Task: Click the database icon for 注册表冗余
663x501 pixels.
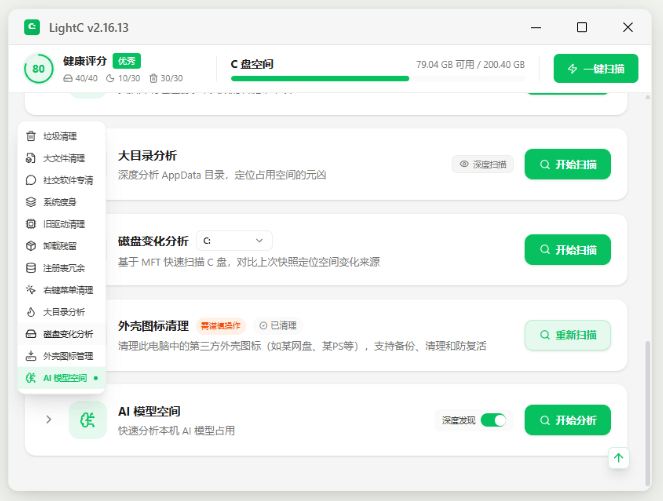Action: (31, 268)
